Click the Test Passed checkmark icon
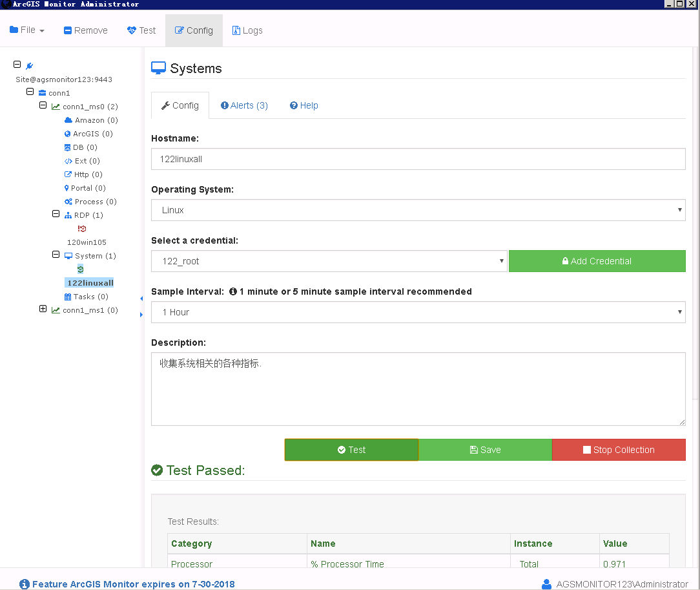Image resolution: width=700 pixels, height=590 pixels. coord(157,470)
